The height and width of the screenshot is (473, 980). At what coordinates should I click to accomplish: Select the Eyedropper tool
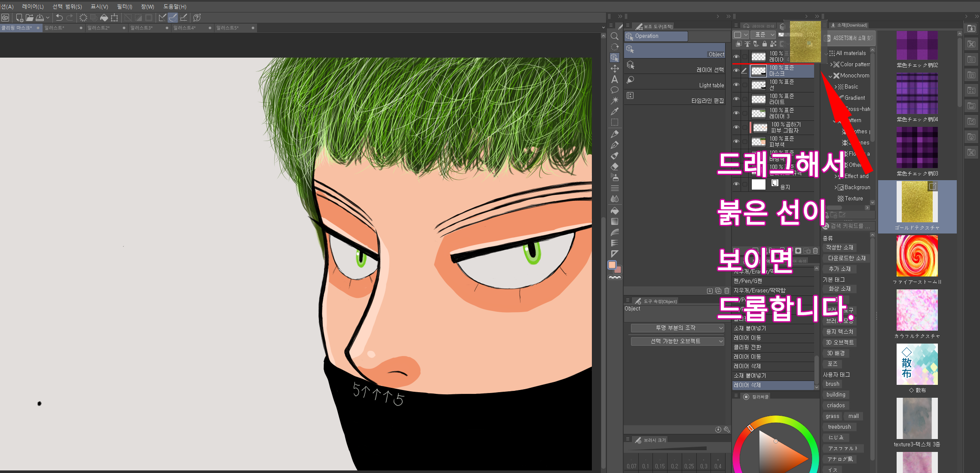coord(615,111)
